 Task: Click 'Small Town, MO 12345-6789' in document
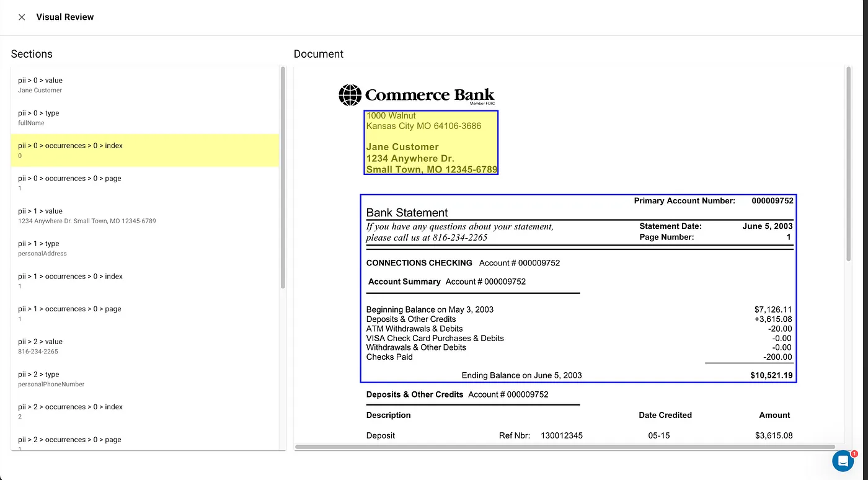[x=432, y=169]
